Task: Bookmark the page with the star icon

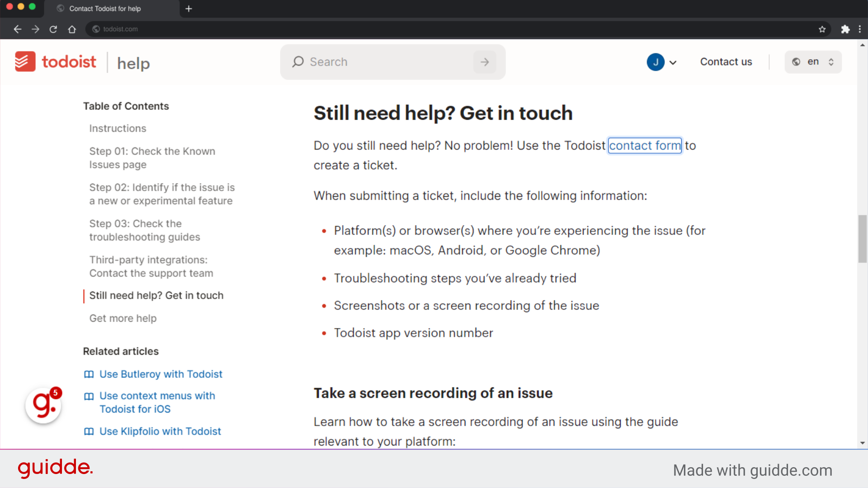Action: [822, 29]
